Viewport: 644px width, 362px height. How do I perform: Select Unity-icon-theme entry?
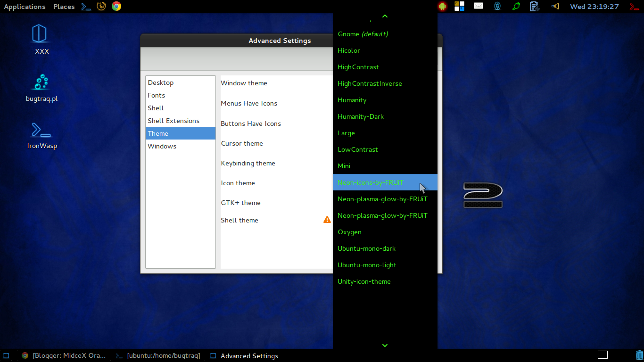(385, 281)
